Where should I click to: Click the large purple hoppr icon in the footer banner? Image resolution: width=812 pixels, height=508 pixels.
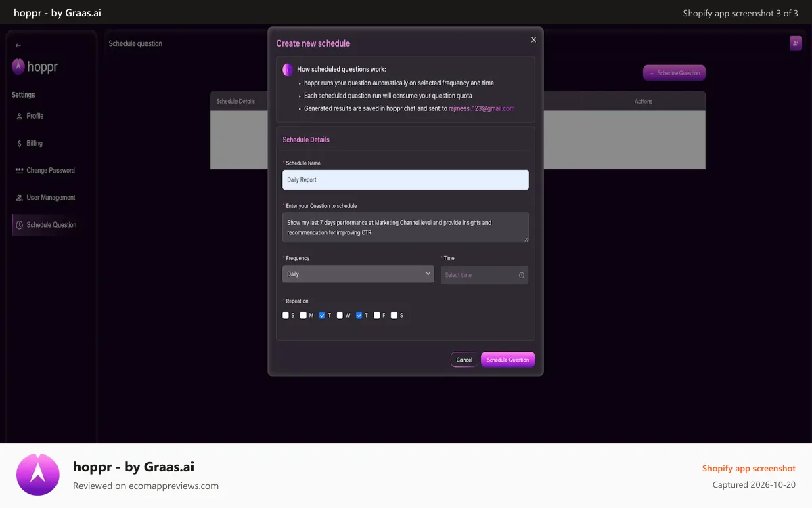tap(38, 475)
